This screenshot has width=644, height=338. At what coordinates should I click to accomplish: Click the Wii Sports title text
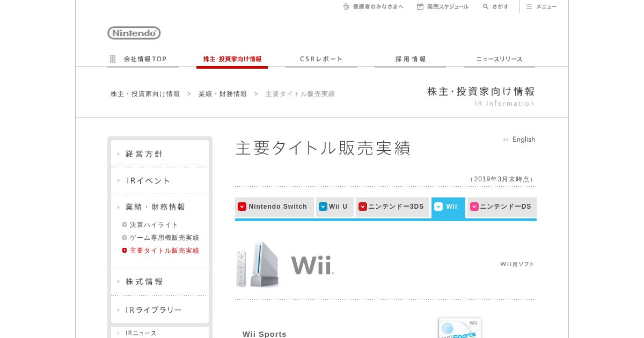pos(265,334)
